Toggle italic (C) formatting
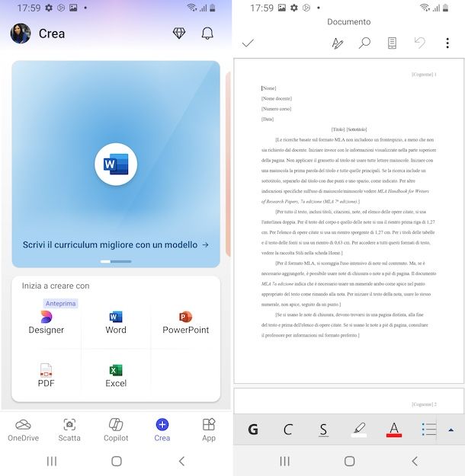Screen dimensions: 465x476 coord(288,430)
